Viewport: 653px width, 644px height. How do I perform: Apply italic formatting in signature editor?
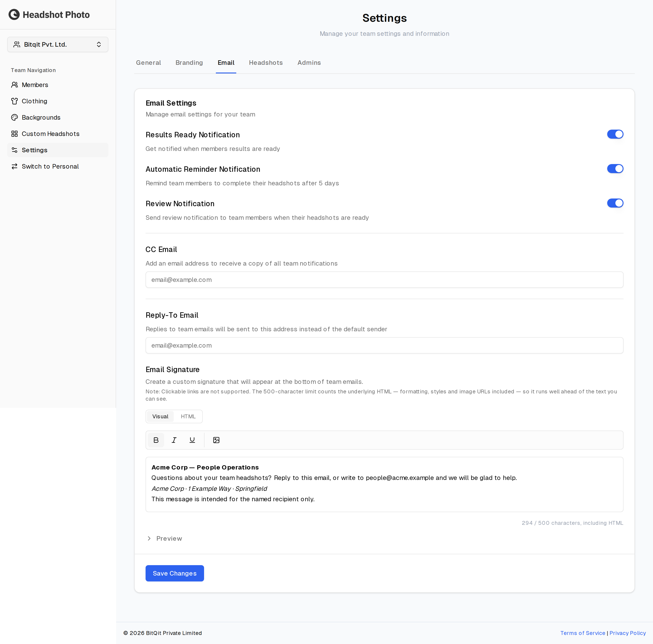coord(174,440)
